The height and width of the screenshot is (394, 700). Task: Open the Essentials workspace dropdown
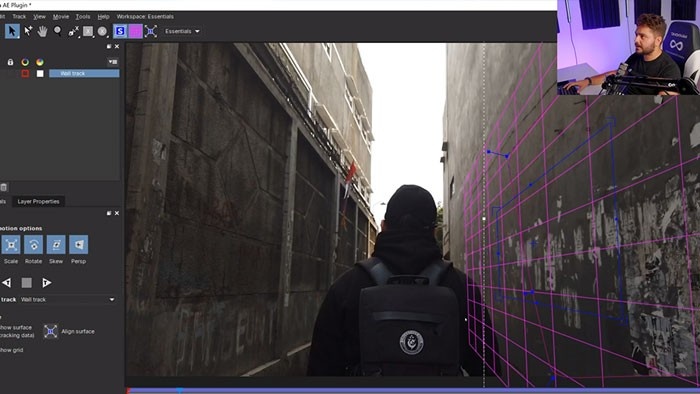(x=182, y=31)
